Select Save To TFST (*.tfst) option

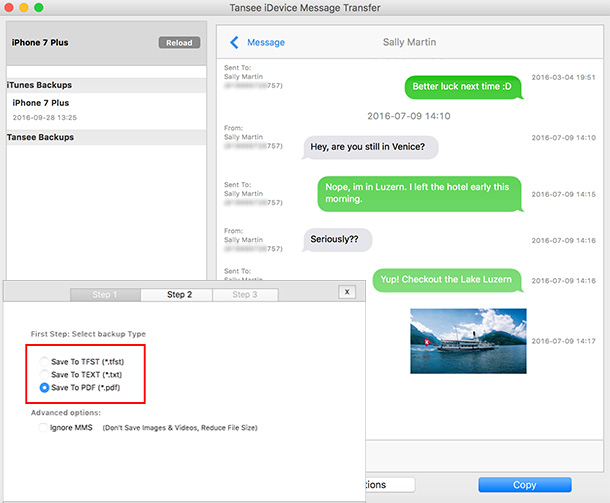click(x=44, y=360)
